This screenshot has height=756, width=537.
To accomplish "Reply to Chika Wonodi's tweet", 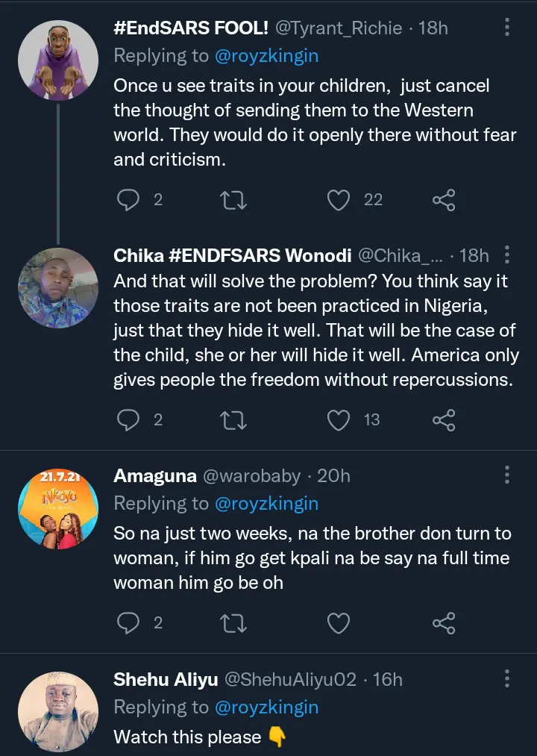I will click(x=128, y=420).
